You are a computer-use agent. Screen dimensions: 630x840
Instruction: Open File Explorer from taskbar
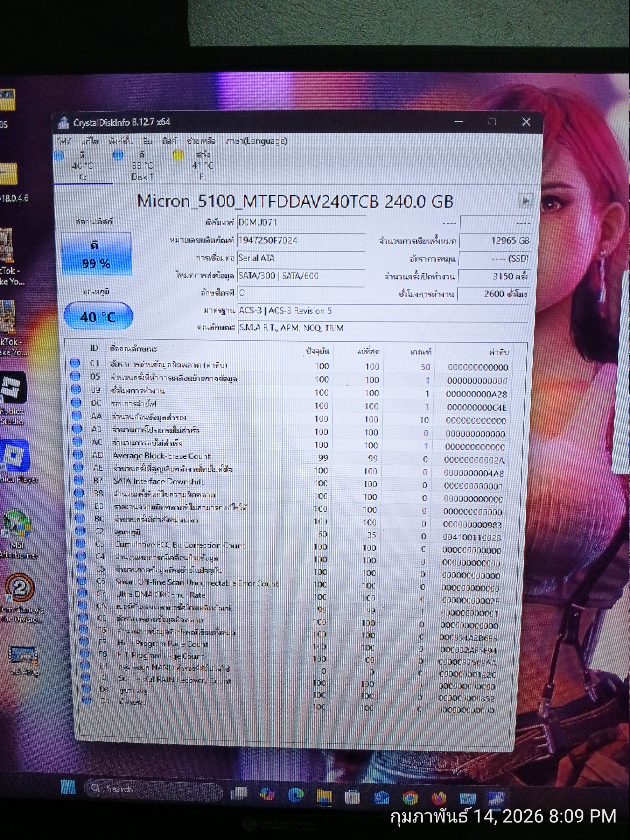324,796
